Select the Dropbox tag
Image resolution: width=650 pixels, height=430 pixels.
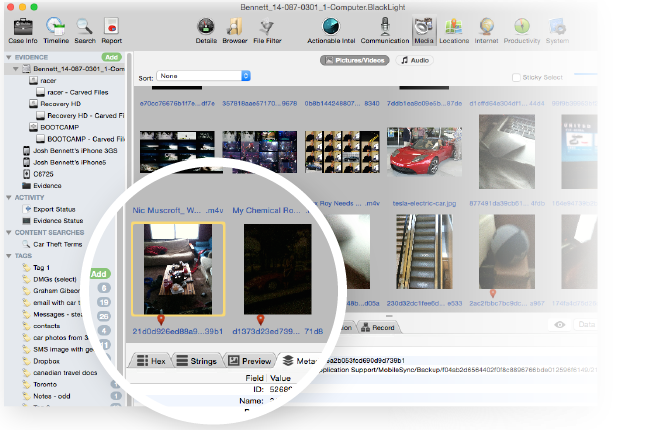[x=46, y=361]
